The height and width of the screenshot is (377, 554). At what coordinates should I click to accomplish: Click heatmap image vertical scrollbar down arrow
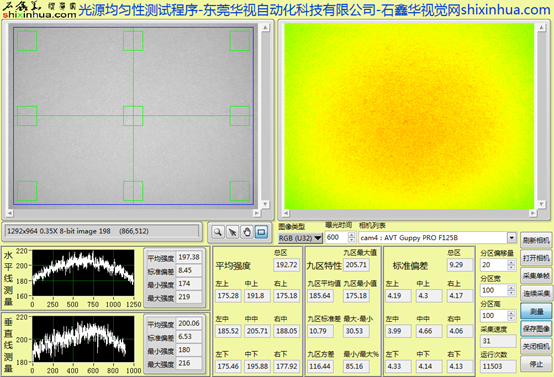[541, 204]
